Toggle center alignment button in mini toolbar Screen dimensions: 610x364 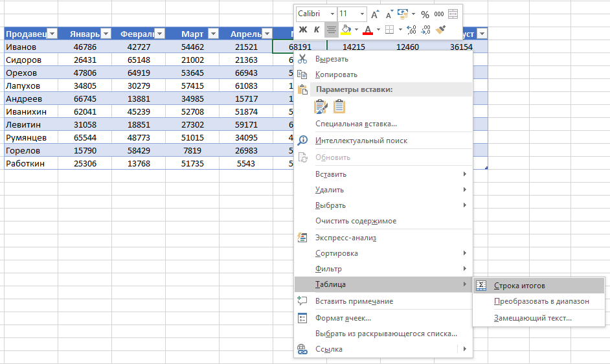click(331, 30)
